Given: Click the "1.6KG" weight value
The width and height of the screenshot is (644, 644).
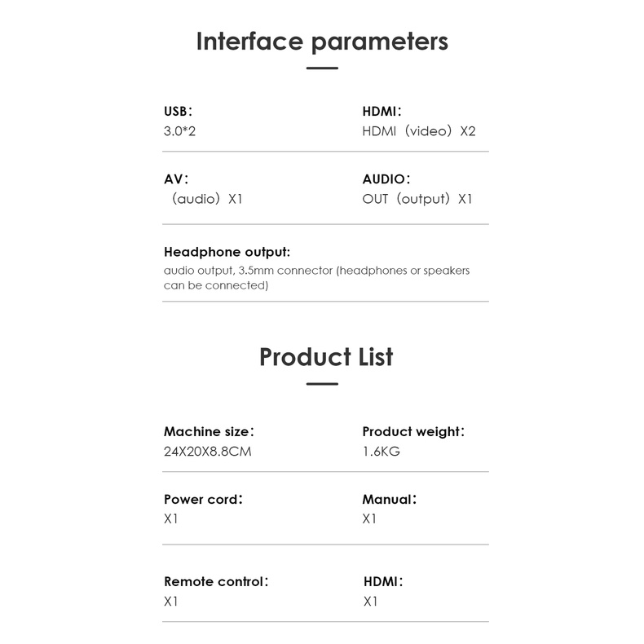Looking at the screenshot, I should (x=381, y=452).
